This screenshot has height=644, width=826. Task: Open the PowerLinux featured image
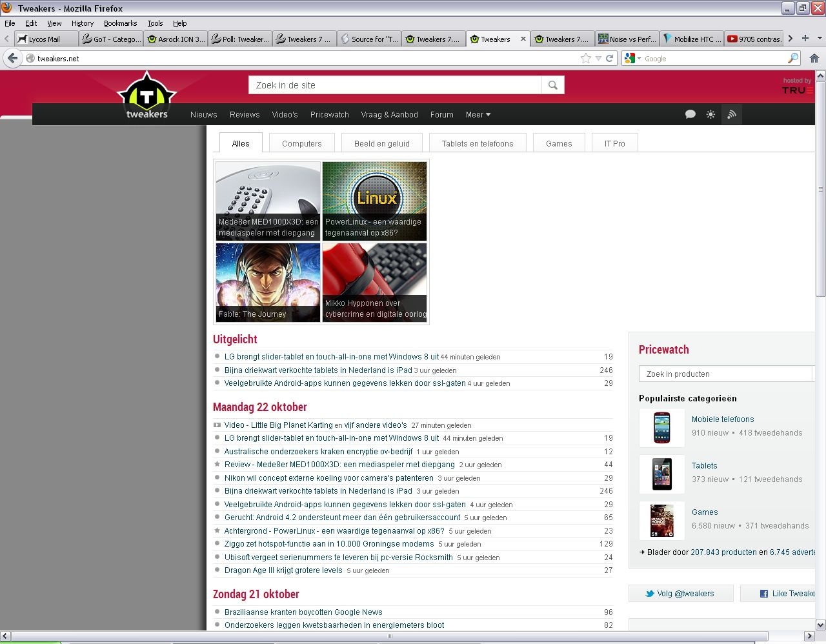pyautogui.click(x=374, y=201)
